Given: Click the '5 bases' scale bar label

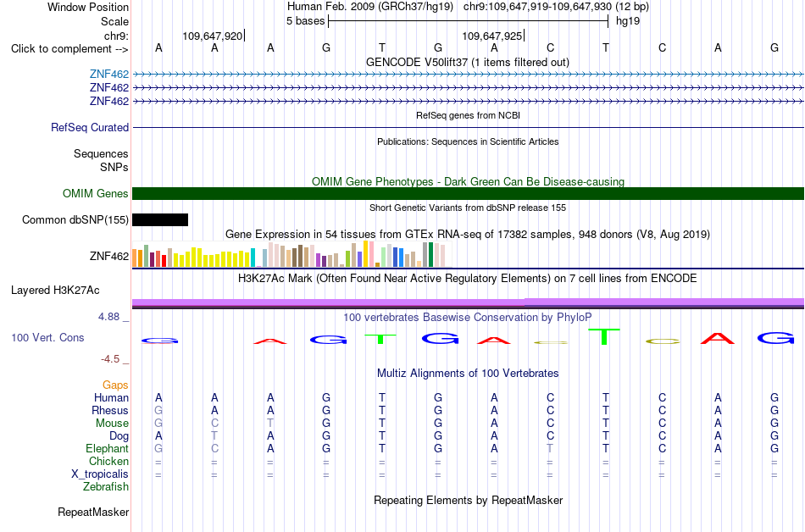Looking at the screenshot, I should [x=305, y=21].
